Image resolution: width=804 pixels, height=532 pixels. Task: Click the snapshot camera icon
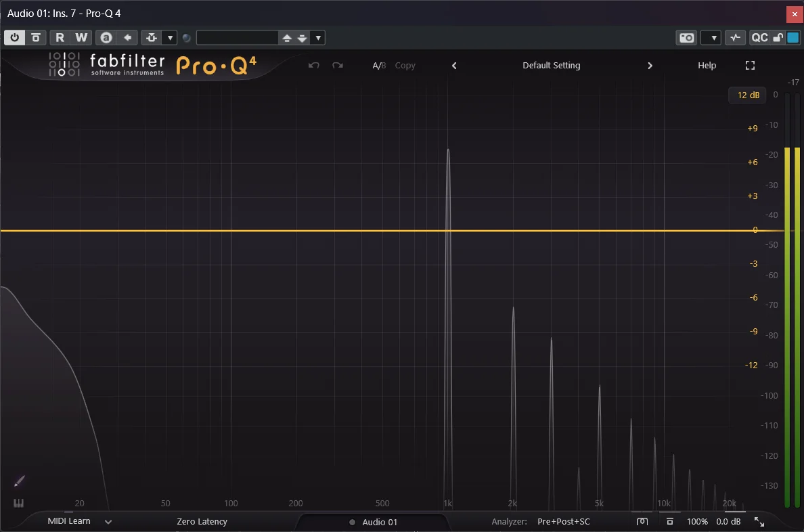coord(686,37)
